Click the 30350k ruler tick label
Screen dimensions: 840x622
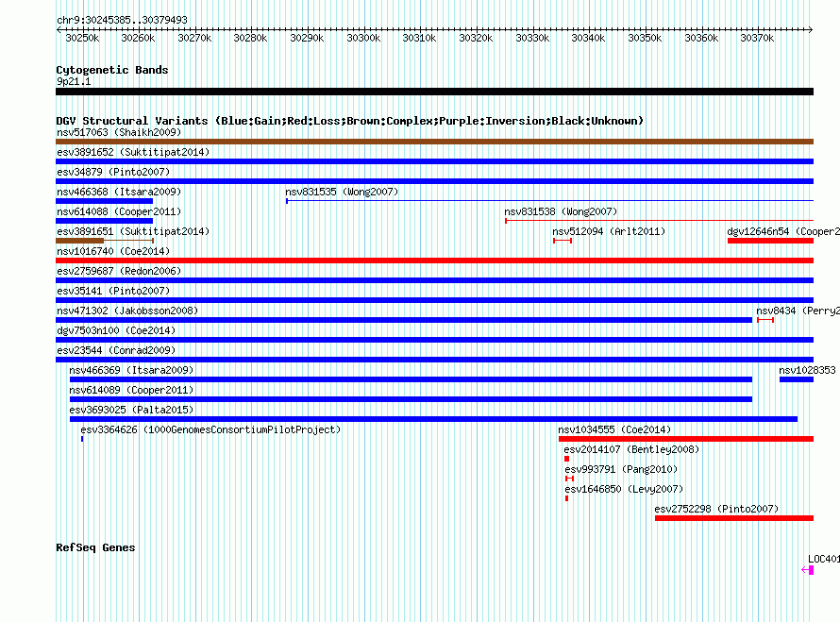645,38
